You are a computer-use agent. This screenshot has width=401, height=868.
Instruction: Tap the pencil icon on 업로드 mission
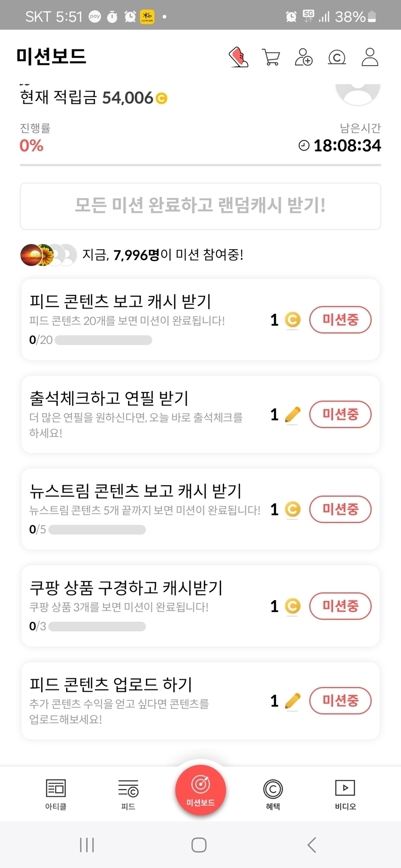pos(293,701)
